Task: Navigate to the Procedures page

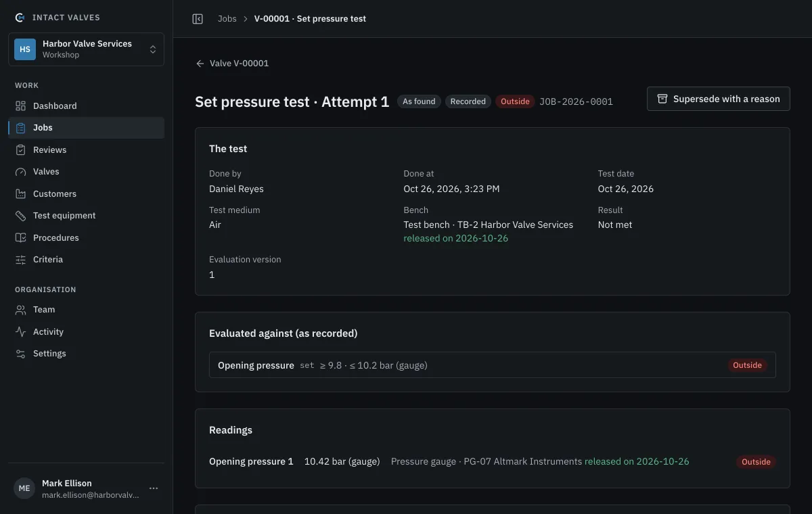Action: point(86,237)
